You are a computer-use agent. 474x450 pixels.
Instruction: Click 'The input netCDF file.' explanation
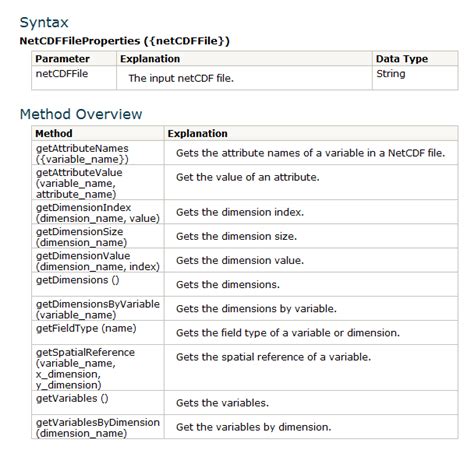tap(181, 78)
